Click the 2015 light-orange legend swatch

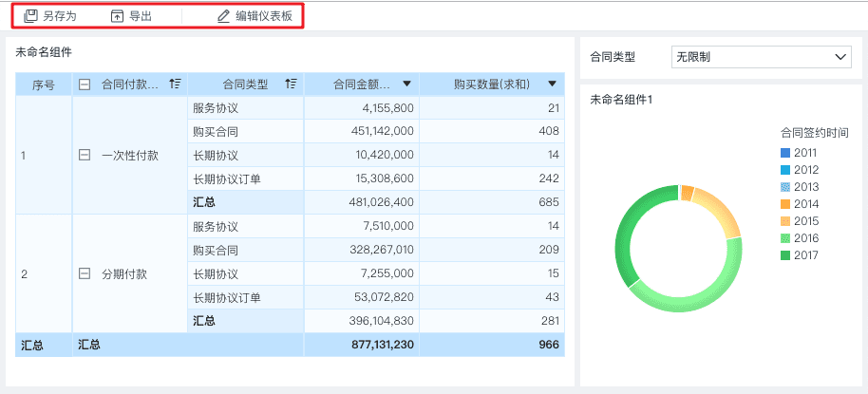pyautogui.click(x=785, y=221)
